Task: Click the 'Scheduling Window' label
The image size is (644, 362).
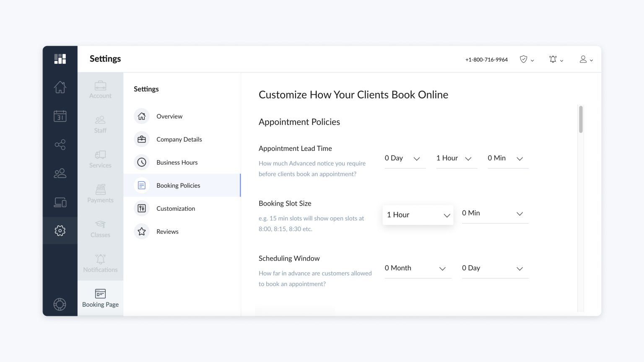Action: pyautogui.click(x=289, y=258)
